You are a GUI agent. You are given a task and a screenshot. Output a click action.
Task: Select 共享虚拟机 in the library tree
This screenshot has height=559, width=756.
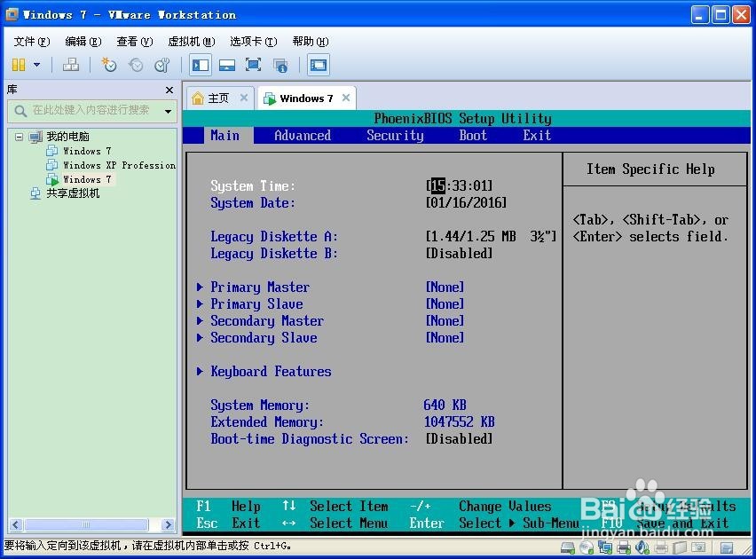[x=73, y=193]
